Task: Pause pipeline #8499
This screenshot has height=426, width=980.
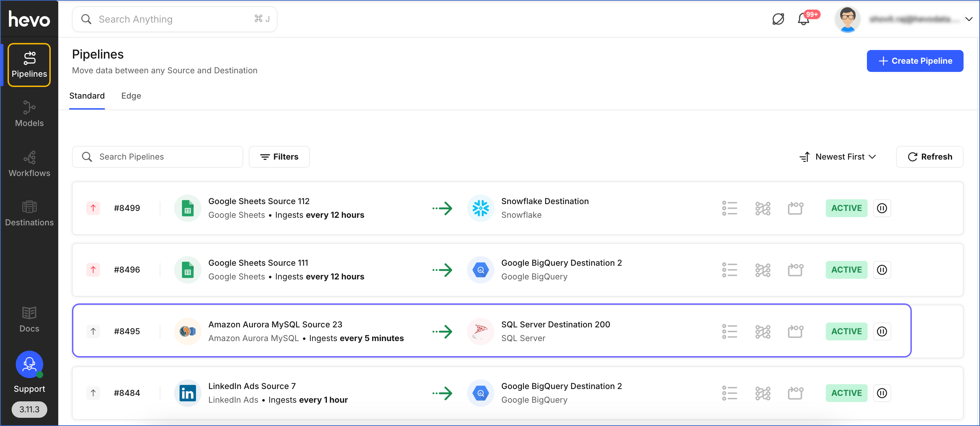Action: 881,208
